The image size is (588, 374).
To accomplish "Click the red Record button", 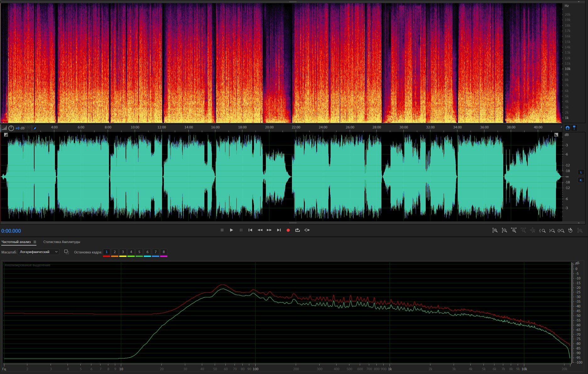I will pos(288,230).
